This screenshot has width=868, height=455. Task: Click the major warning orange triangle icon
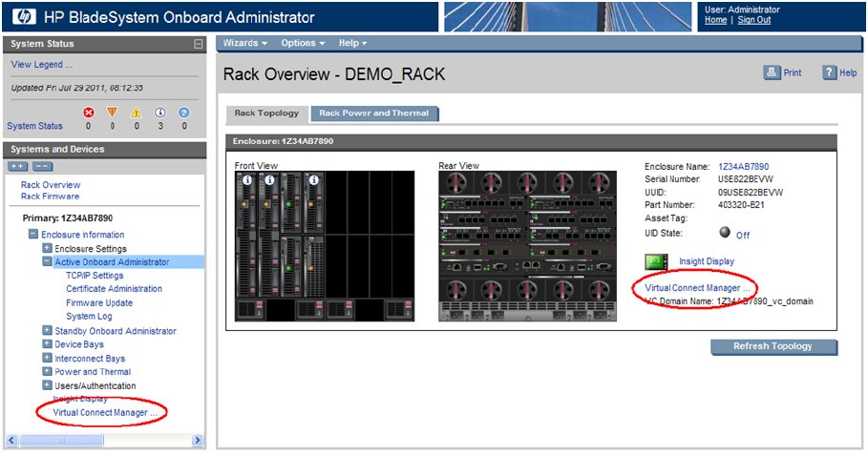(113, 113)
